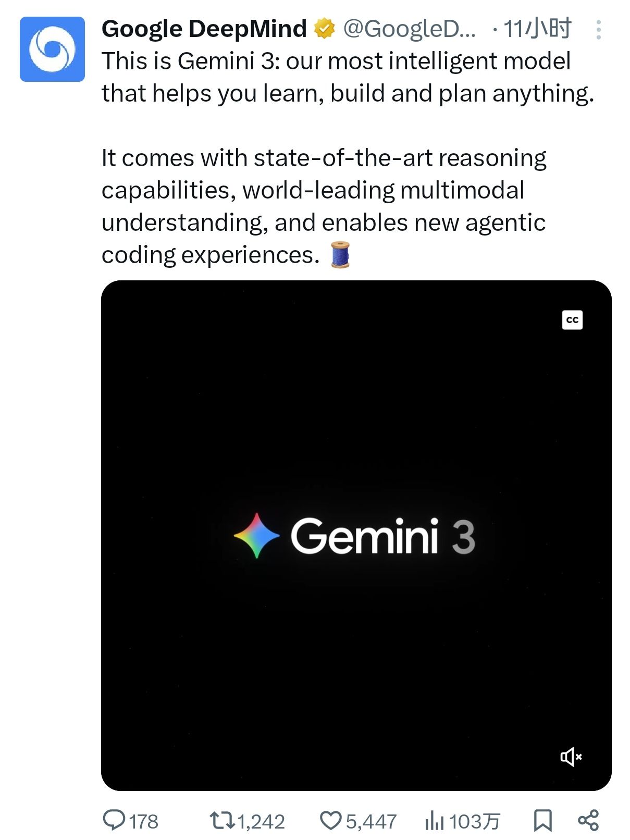This screenshot has width=630, height=840.
Task: Open the @GoogleD... account handle
Action: [409, 29]
